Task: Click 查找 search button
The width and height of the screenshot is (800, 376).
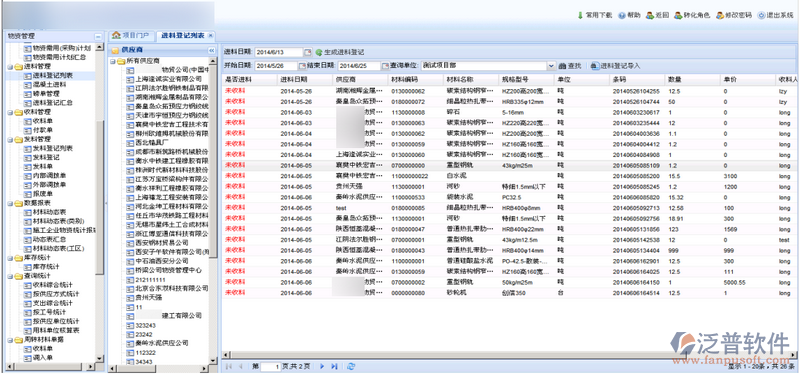Action: (x=570, y=66)
